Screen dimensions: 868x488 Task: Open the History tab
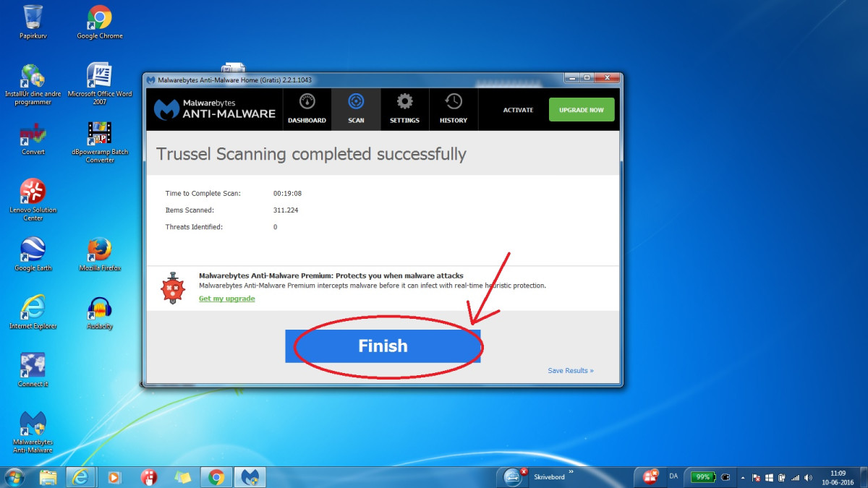coord(454,109)
